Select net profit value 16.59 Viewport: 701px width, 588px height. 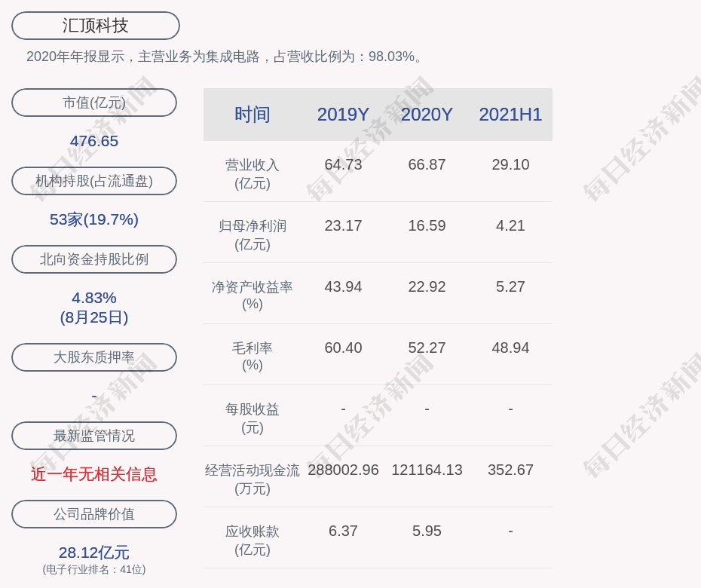coord(427,225)
